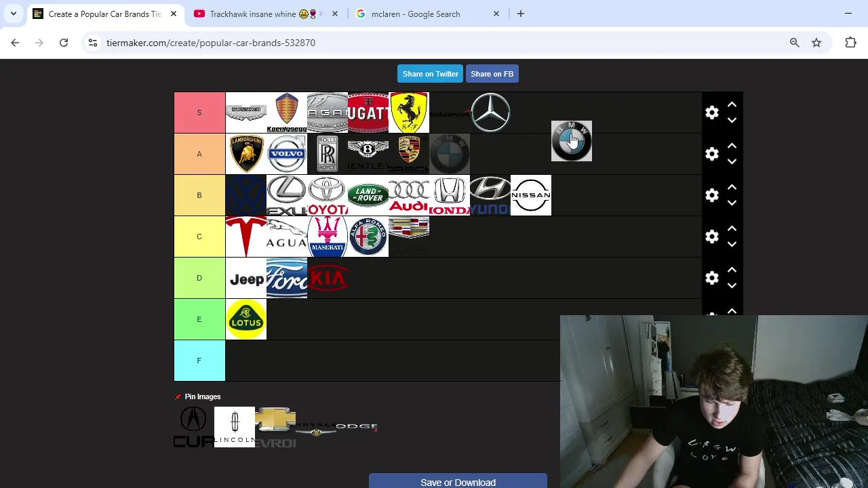868x488 pixels.
Task: Switch to mclaren Google Search tab
Action: 427,14
